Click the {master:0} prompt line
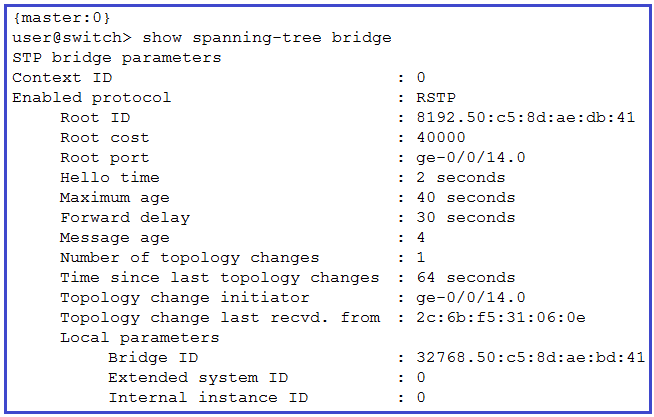The height and width of the screenshot is (417, 654). pyautogui.click(x=62, y=18)
